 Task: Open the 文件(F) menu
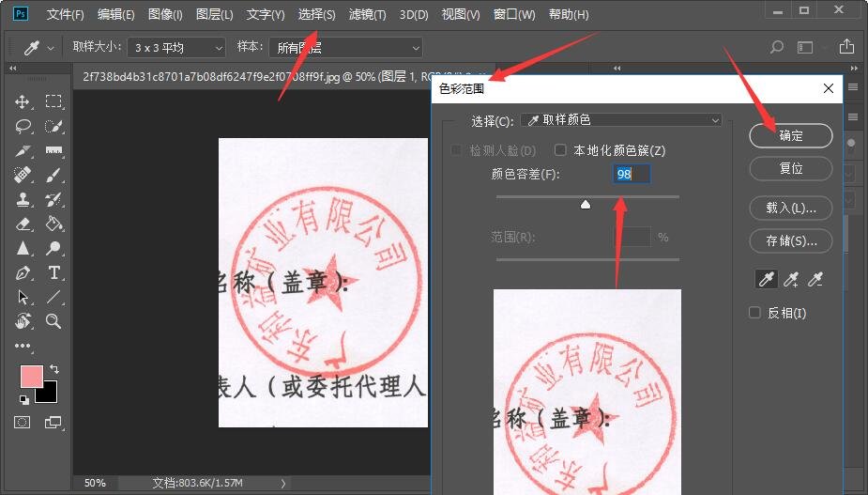(x=66, y=14)
